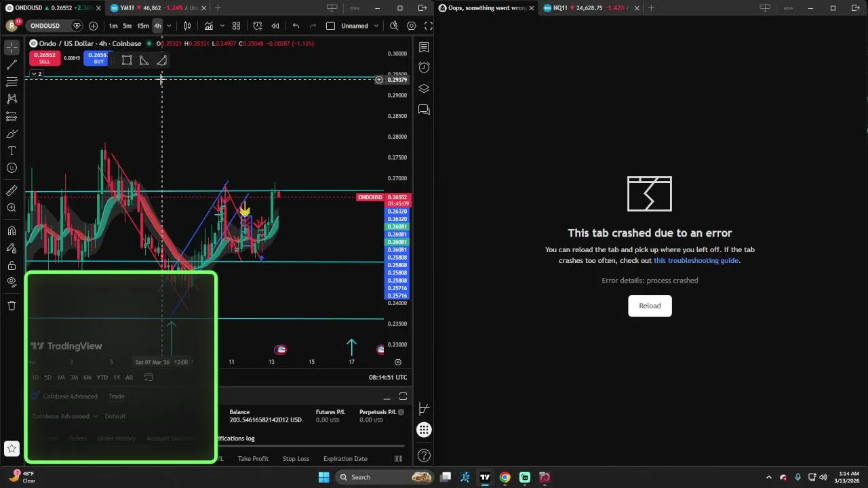Click the red SELL button
Image resolution: width=868 pixels, height=488 pixels.
point(45,58)
